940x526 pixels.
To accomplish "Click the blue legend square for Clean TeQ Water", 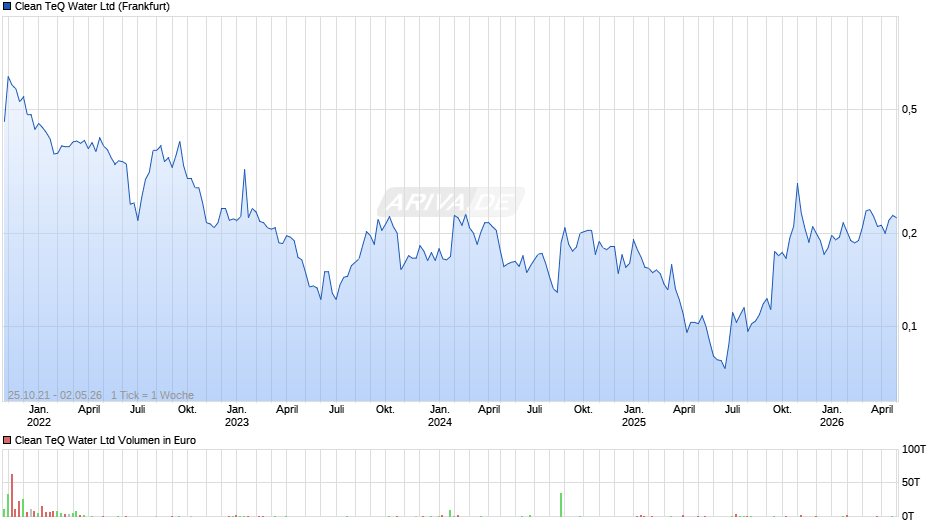I will [7, 7].
